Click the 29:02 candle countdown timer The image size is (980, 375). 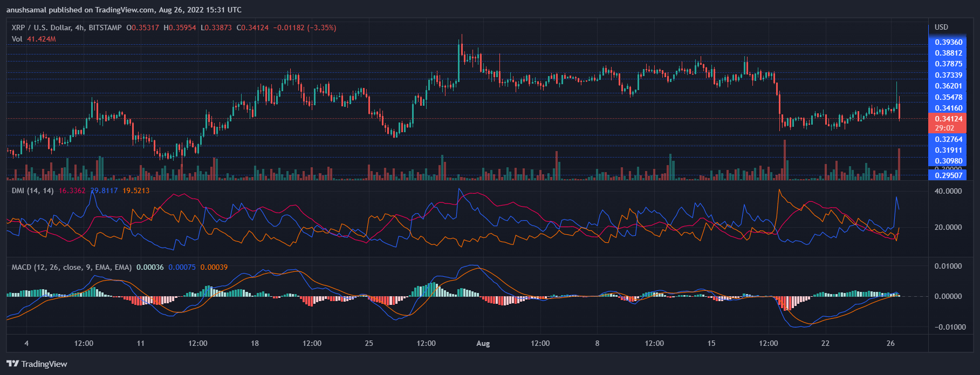pos(944,128)
